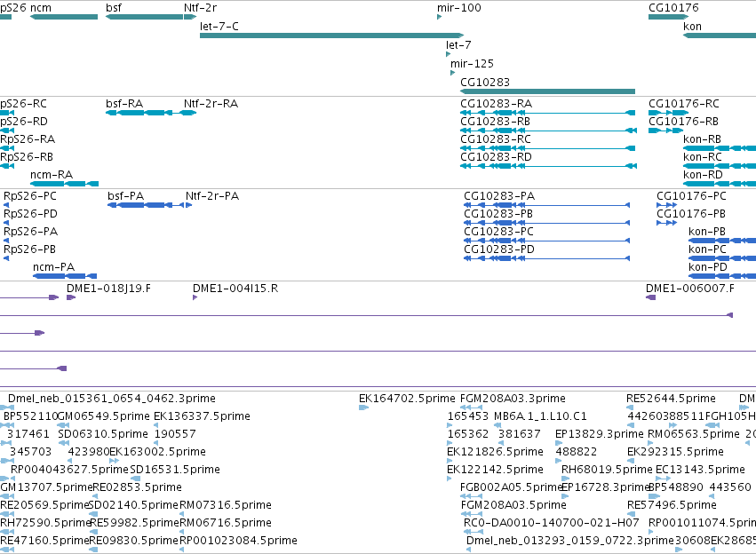Click the bsf gene label
Image resolution: width=756 pixels, height=554 pixels.
tap(114, 8)
